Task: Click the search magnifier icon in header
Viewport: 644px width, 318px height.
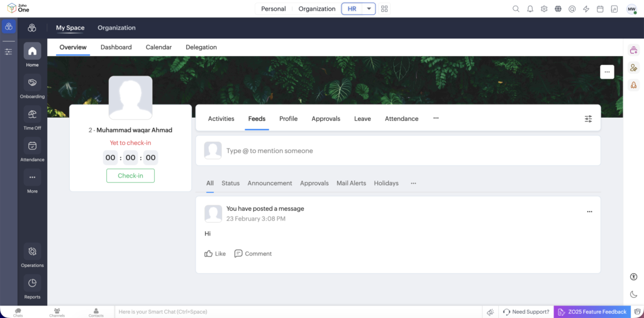Action: 516,9
